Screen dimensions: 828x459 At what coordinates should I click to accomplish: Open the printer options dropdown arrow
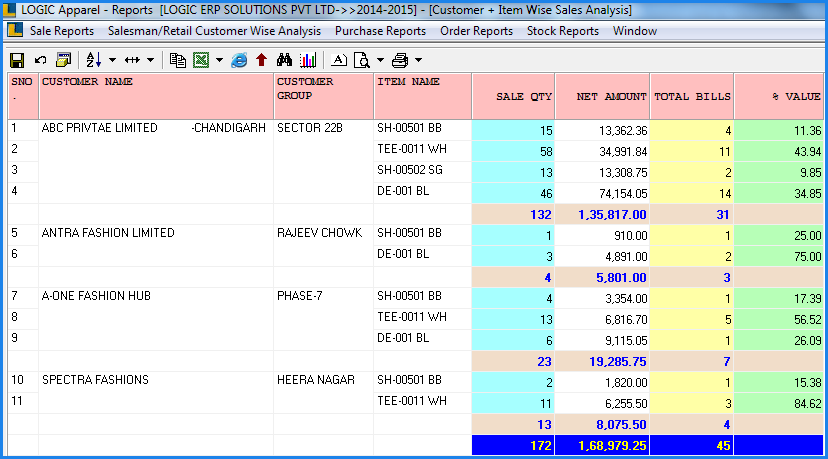tap(418, 60)
